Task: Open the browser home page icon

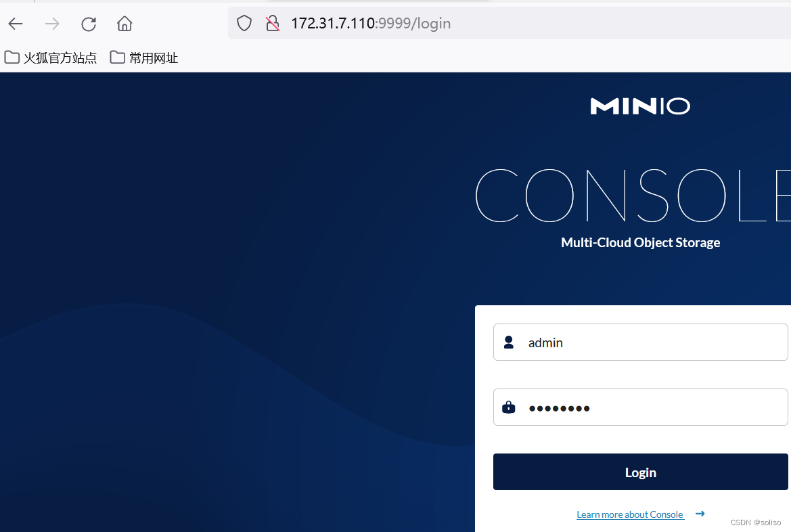Action: 125,24
